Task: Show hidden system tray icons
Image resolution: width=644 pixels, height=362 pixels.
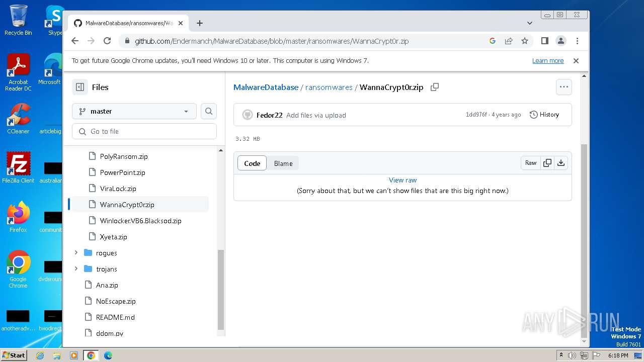Action: (x=561, y=355)
